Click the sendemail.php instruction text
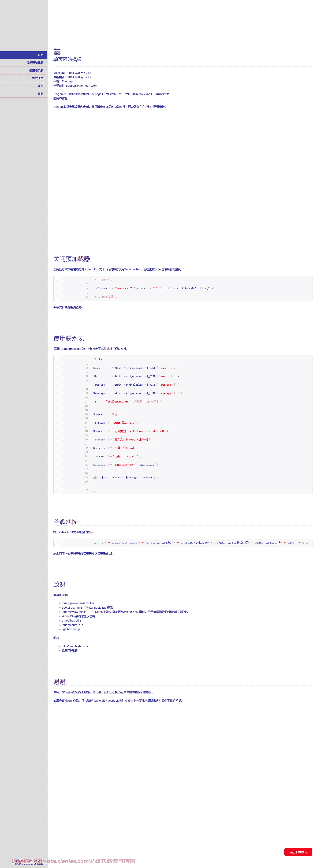This screenshot has width=317, height=868. [91, 349]
